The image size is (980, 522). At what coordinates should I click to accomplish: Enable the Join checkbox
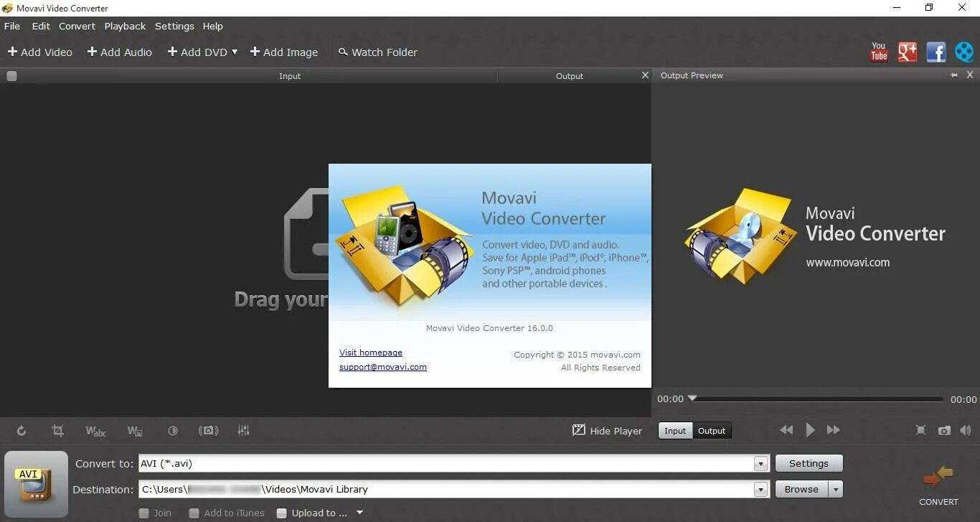coord(143,513)
